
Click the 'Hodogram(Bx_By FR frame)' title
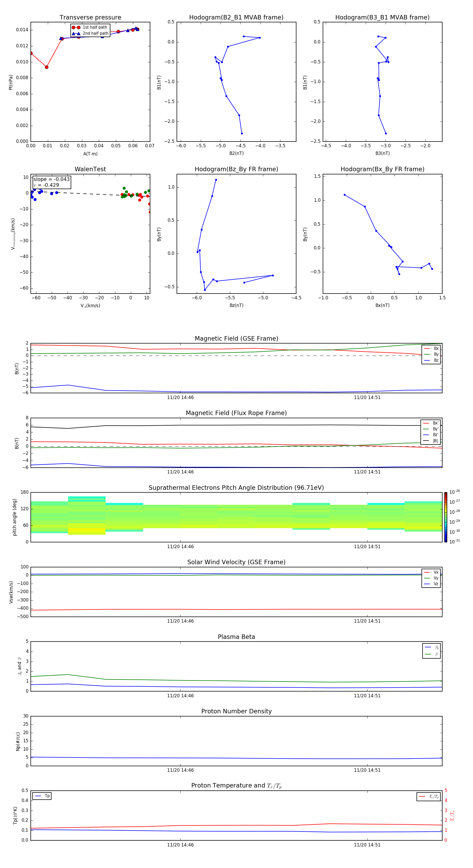[x=382, y=169]
